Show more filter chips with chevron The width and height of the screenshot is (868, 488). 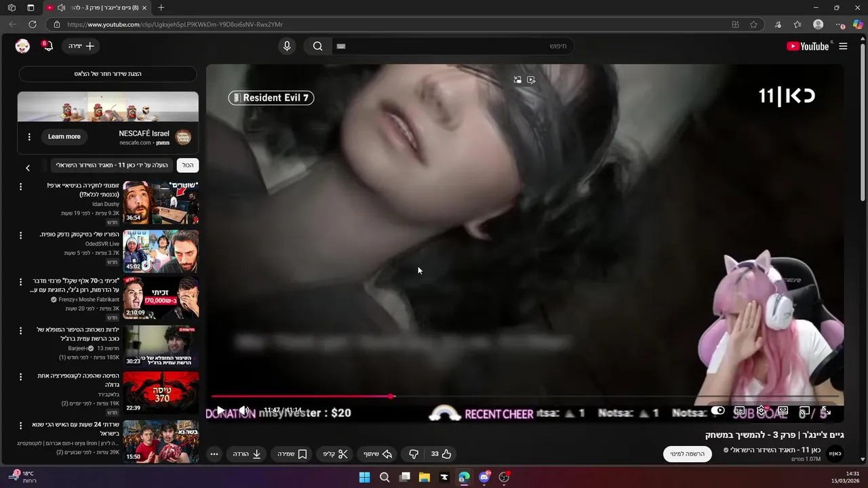[x=28, y=167]
